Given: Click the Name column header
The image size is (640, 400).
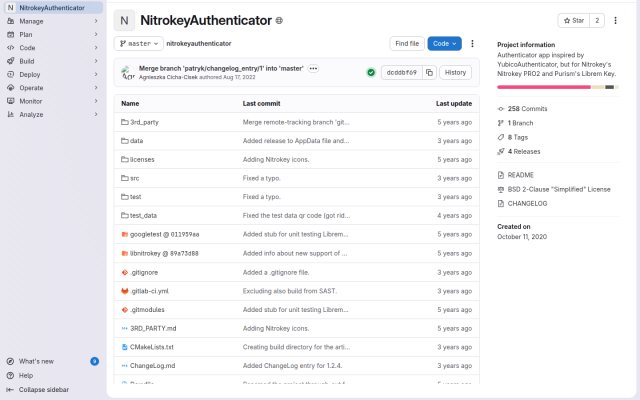Looking at the screenshot, I should click(x=130, y=104).
